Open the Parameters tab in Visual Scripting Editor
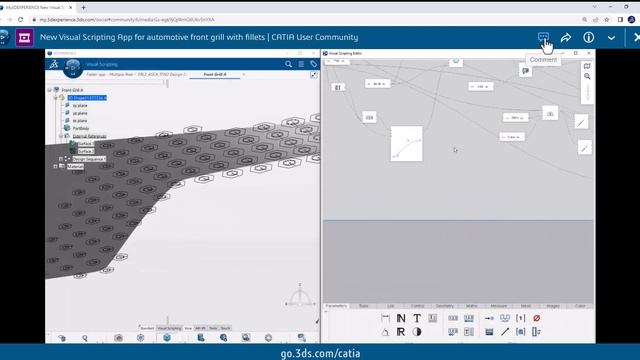This screenshot has height=360, width=640. [336, 306]
